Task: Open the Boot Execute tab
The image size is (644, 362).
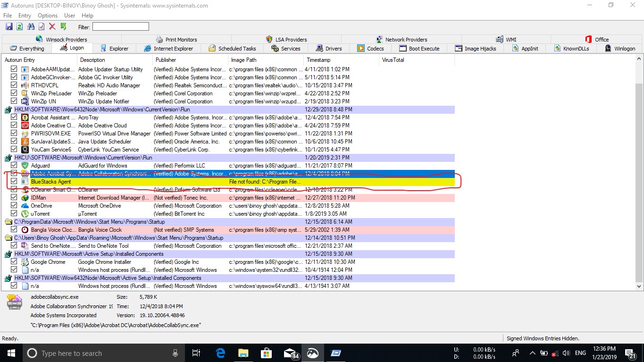Action: pos(419,49)
